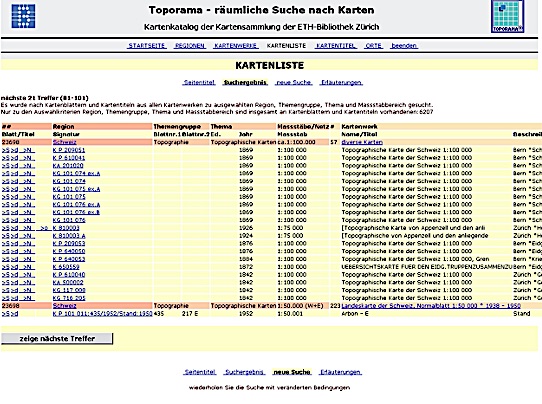542x404 pixels.
Task: Click the >S link in the K P 209051 row
Action: (5, 150)
